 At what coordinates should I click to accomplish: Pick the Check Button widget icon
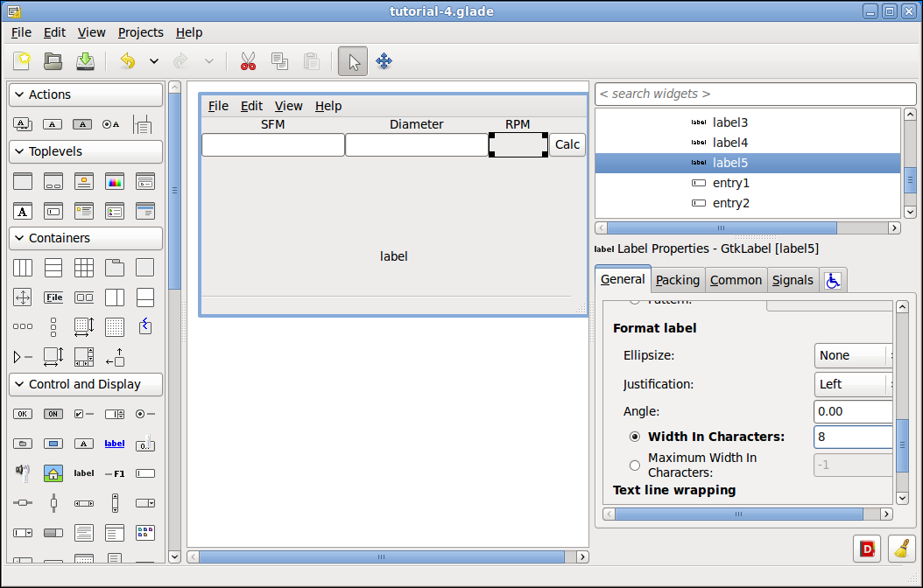(83, 414)
